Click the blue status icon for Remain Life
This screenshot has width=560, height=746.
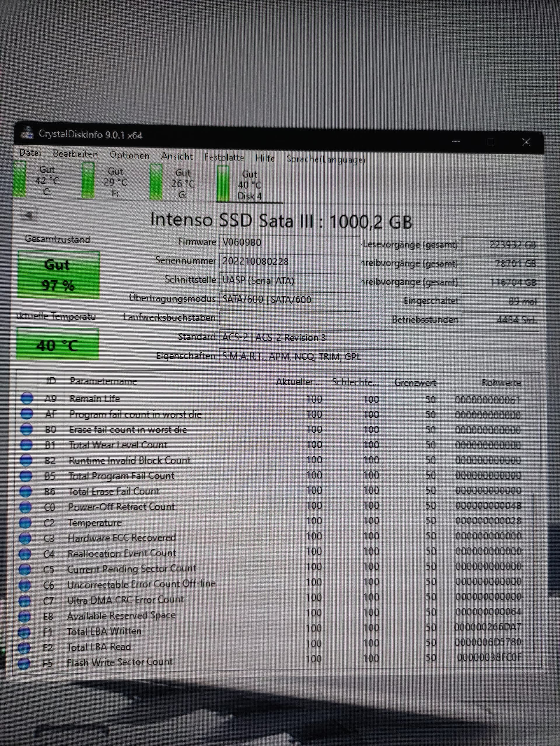[x=27, y=398]
